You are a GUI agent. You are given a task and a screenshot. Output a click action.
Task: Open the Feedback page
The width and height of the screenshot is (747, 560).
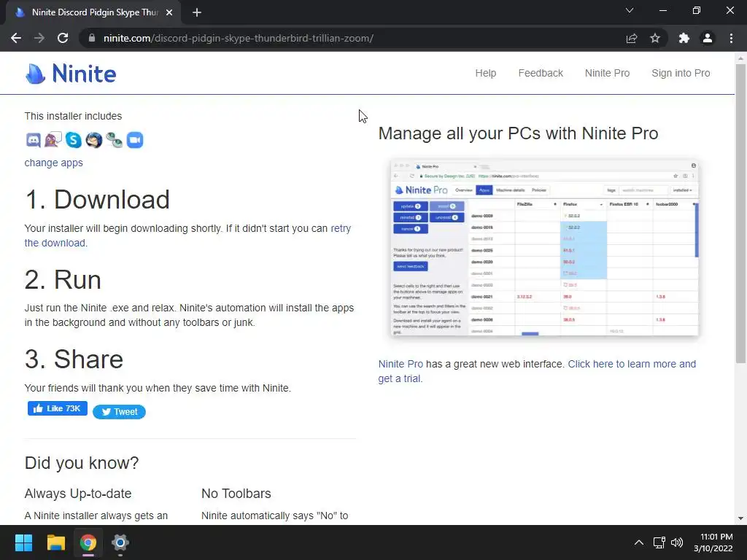point(541,73)
